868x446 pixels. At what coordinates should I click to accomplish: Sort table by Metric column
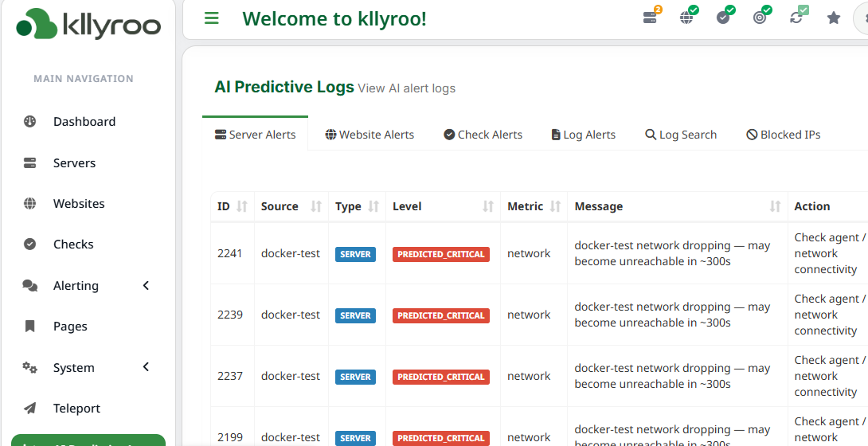coord(534,206)
